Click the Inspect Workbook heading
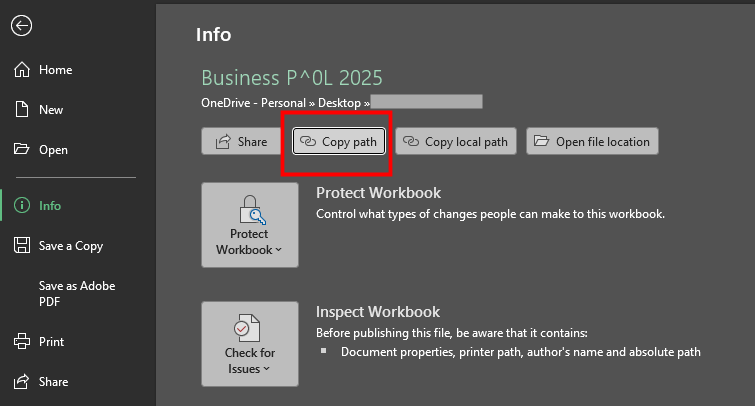Screen dimensions: 755x406 (378, 312)
